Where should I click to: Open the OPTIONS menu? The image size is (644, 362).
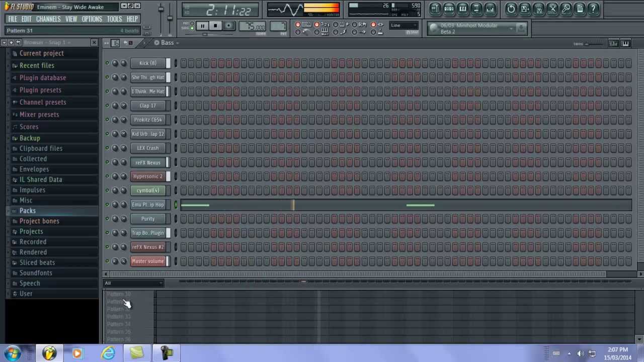[92, 19]
